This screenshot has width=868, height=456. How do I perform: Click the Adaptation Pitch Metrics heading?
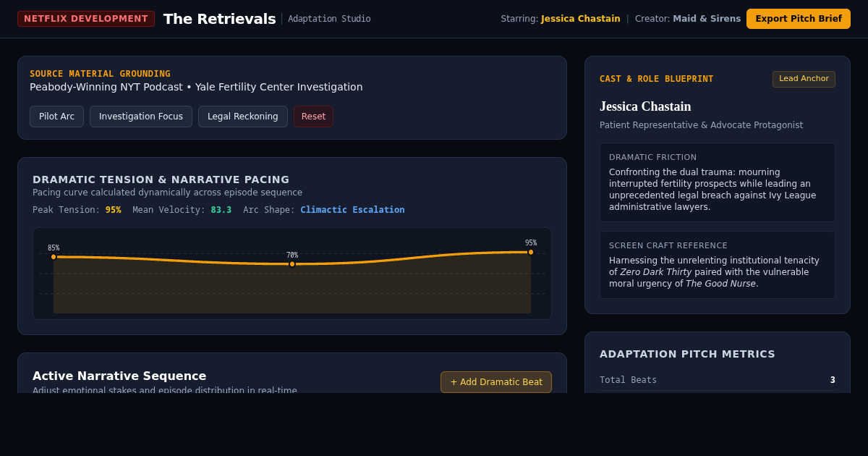pyautogui.click(x=687, y=354)
